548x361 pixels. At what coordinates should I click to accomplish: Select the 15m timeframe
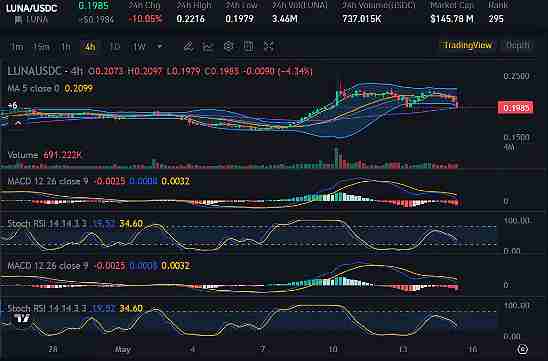pos(41,47)
